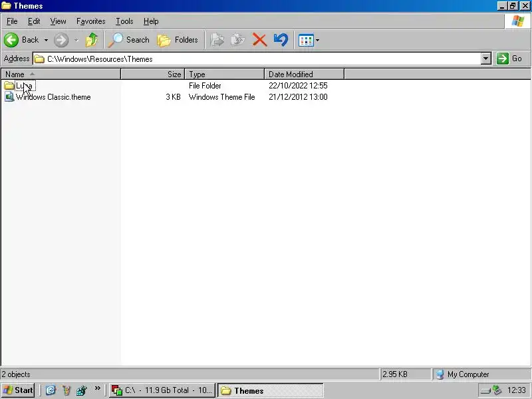Click the Themes folder icon in the title bar
Screen dimensions: 532x399
coord(7,6)
